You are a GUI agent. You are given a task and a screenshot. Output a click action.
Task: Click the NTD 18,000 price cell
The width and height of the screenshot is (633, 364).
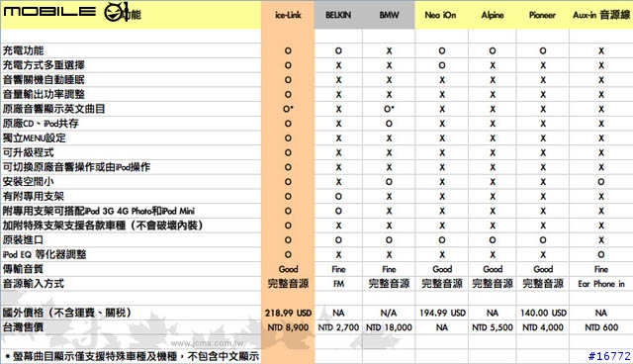389,327
